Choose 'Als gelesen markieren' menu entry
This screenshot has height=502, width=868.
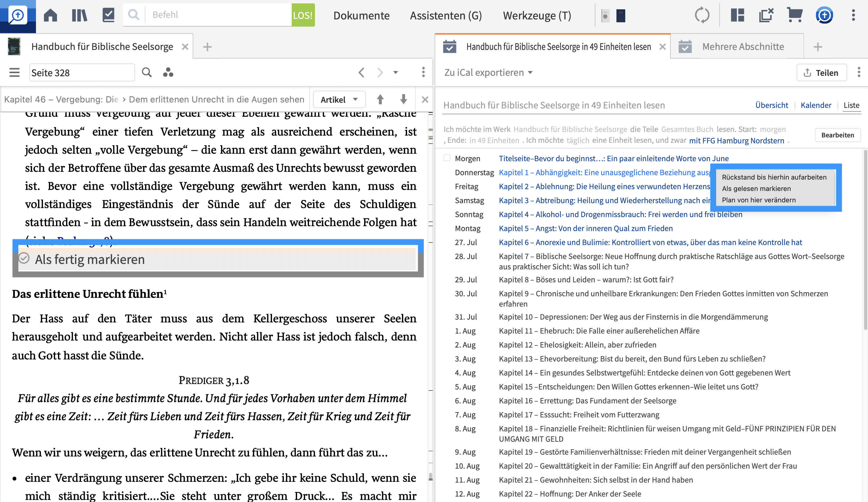(756, 188)
